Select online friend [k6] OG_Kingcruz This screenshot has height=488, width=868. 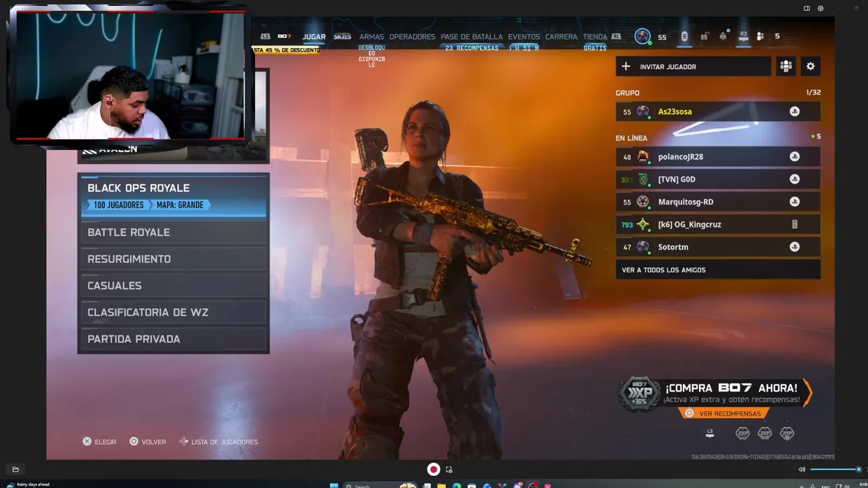[x=718, y=224]
